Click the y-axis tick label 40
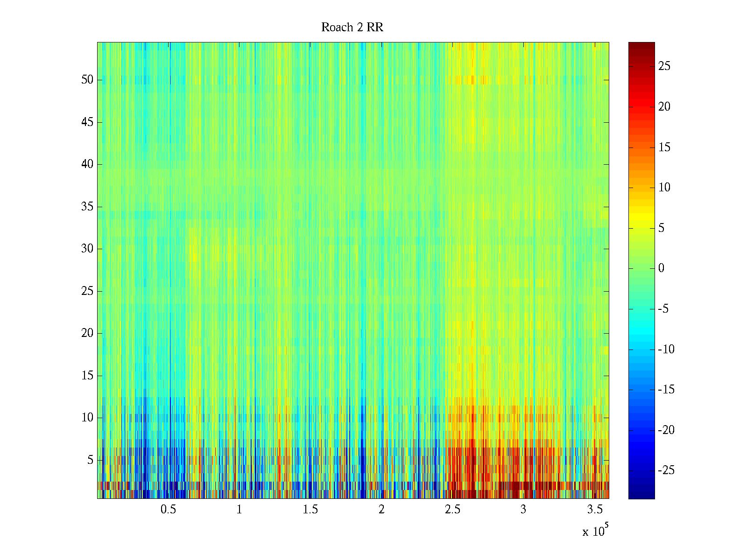Viewport: 747px width, 560px height. [87, 164]
